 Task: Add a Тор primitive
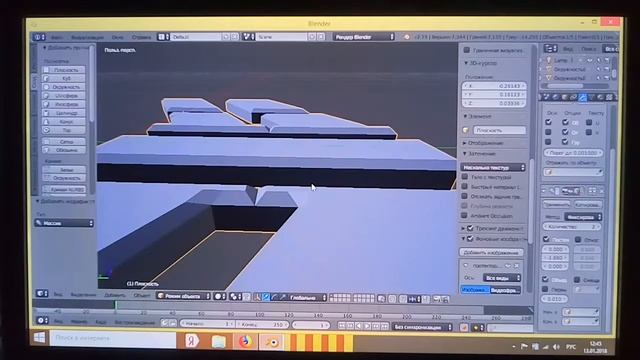[64, 130]
